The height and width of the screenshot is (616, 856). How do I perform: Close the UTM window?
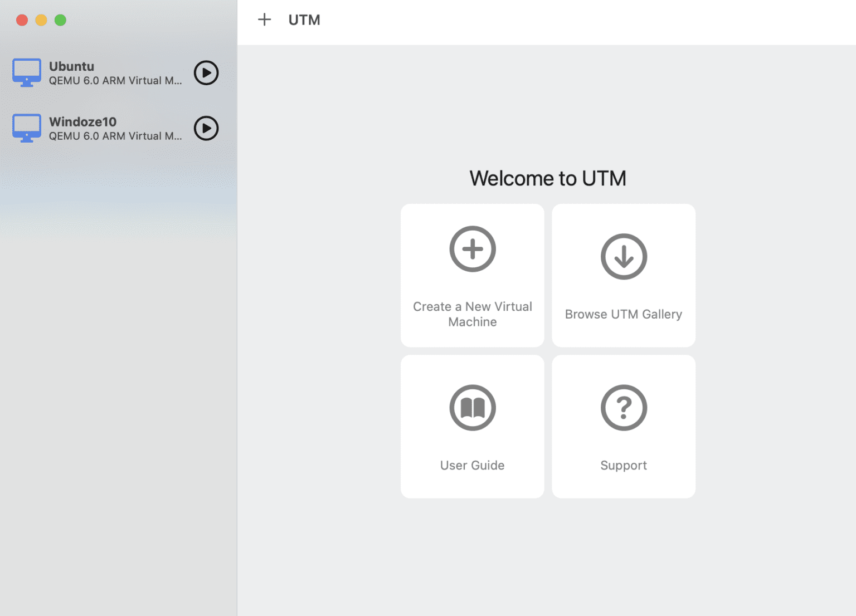click(22, 21)
